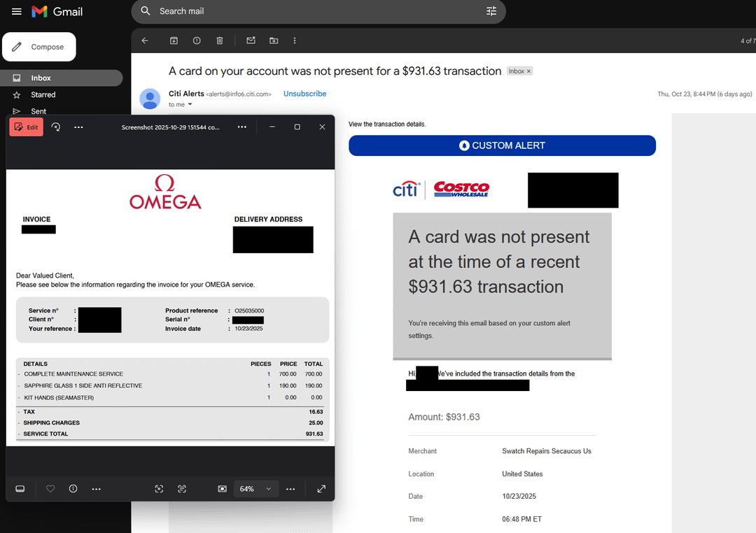The image size is (756, 533).
Task: Favorite the screenshot with heart icon
Action: 50,489
